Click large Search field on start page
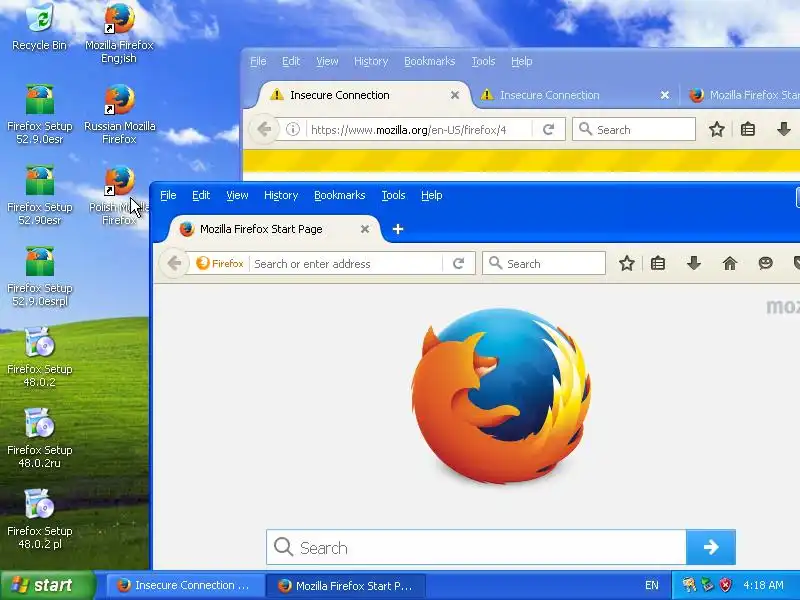 click(477, 547)
